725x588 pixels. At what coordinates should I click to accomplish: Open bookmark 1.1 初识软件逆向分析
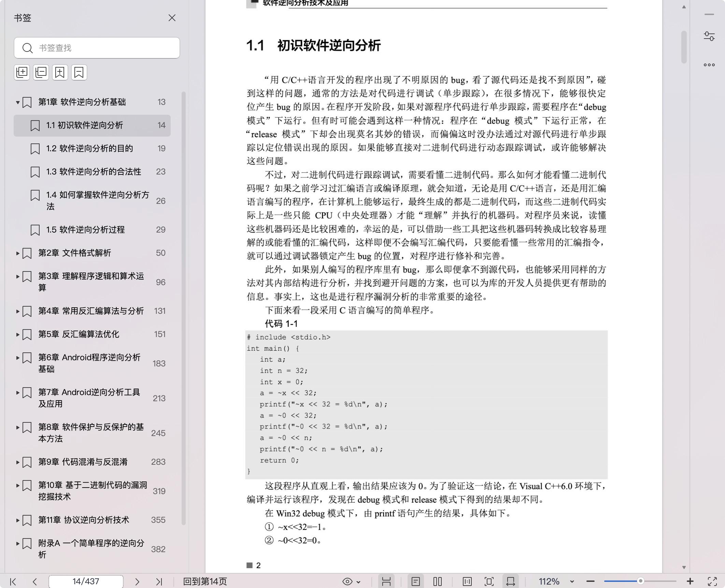(x=92, y=125)
